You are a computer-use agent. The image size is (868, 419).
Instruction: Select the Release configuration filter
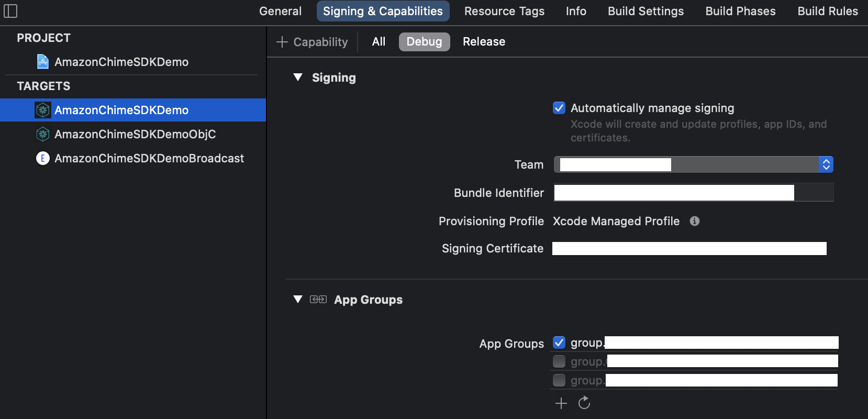pyautogui.click(x=484, y=42)
